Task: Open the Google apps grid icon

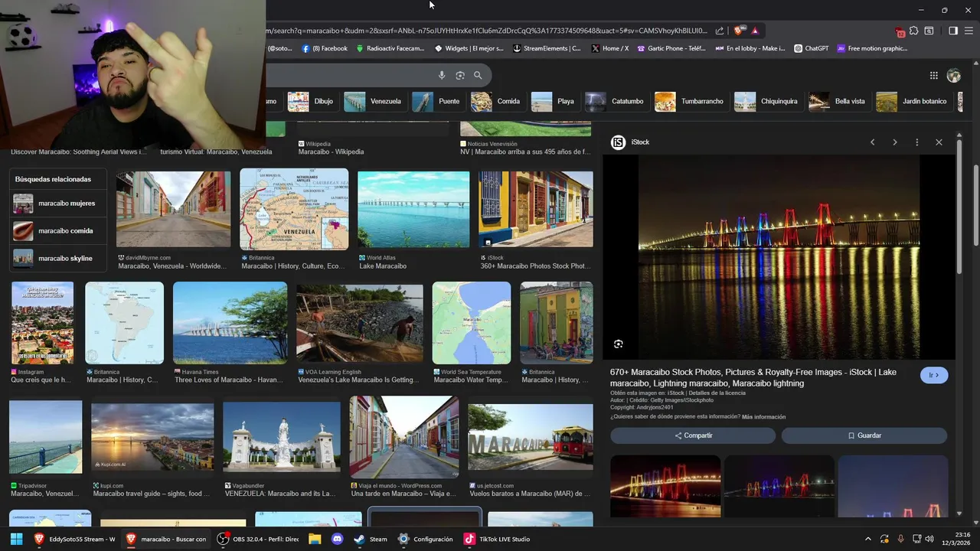Action: coord(933,75)
